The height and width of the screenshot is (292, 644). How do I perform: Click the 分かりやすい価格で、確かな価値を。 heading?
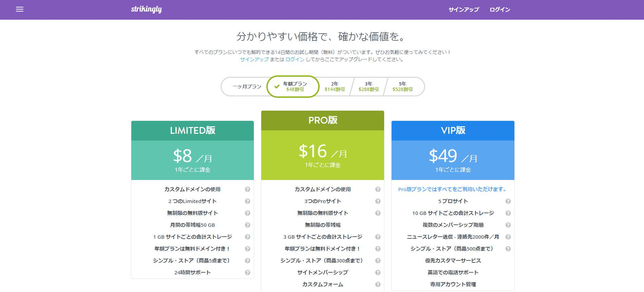[x=322, y=37]
